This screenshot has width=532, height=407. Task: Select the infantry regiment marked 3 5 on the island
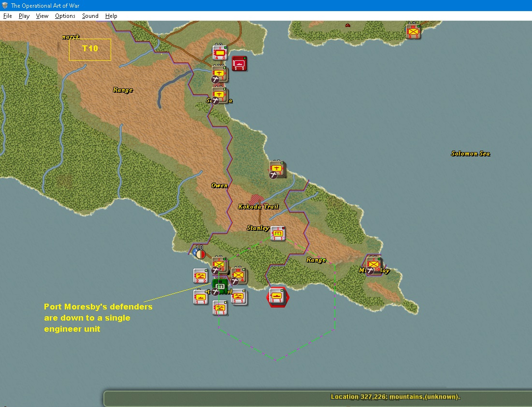click(x=413, y=31)
